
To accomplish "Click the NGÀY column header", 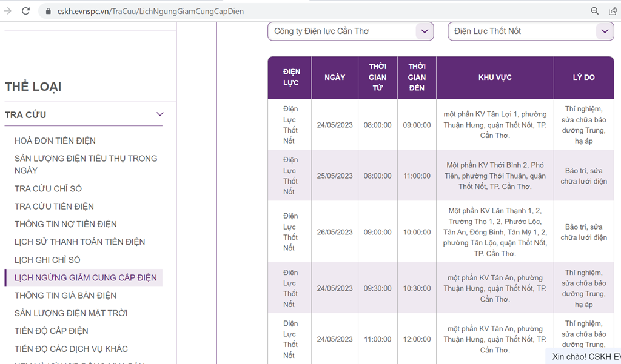I will click(335, 77).
